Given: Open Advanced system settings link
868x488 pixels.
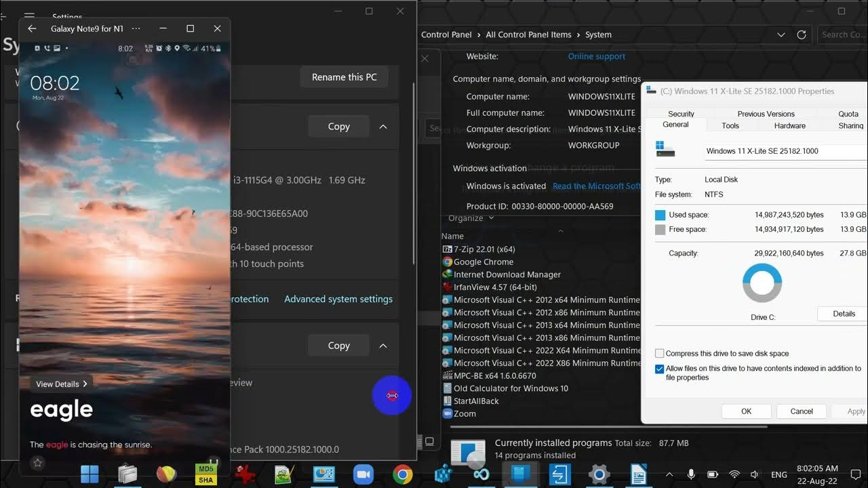Looking at the screenshot, I should 338,299.
